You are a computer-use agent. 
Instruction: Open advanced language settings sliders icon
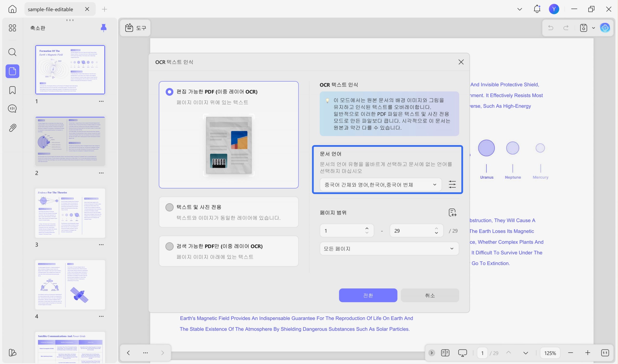(452, 184)
